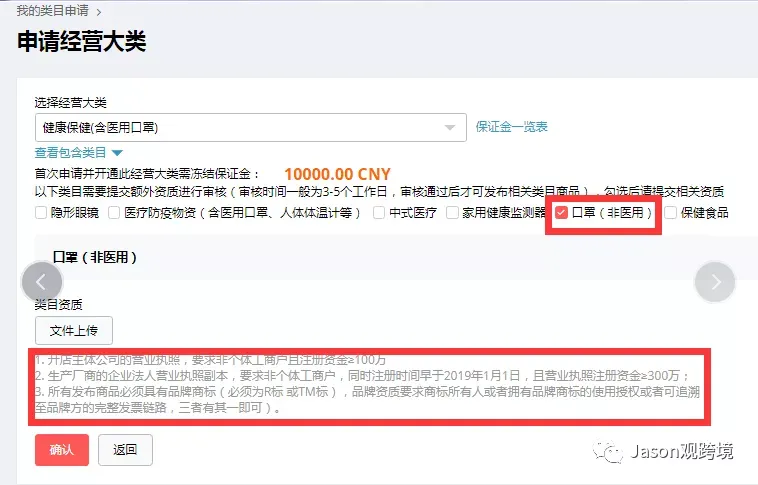Tick the 隐形眼镜 checkbox
Viewport: 758px width, 485px height.
(41, 213)
